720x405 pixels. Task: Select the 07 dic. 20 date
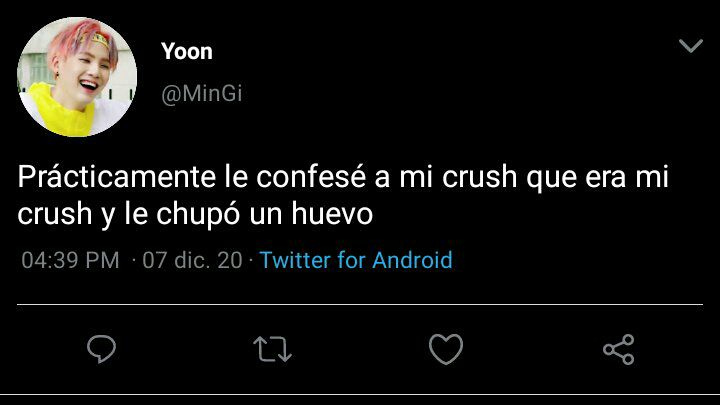192,260
